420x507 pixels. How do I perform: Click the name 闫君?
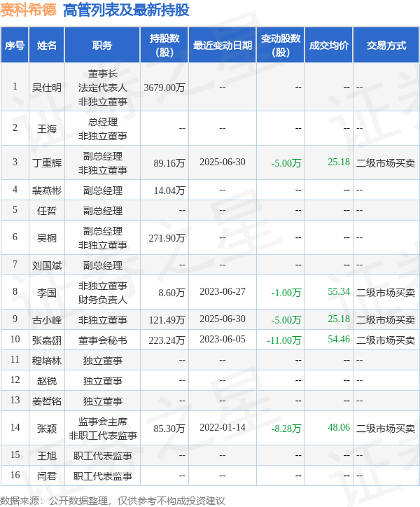47,476
